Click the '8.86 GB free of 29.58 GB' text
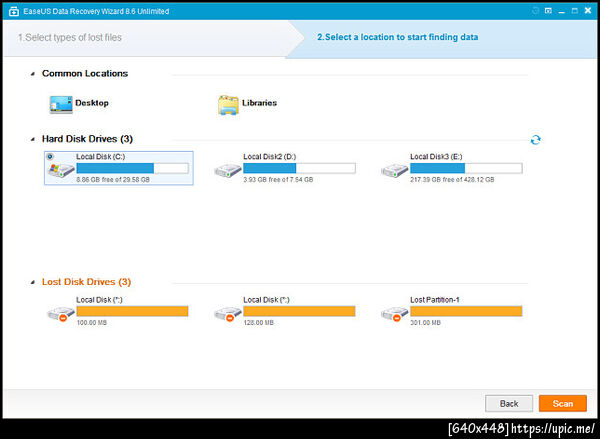This screenshot has width=600, height=439. 113,180
